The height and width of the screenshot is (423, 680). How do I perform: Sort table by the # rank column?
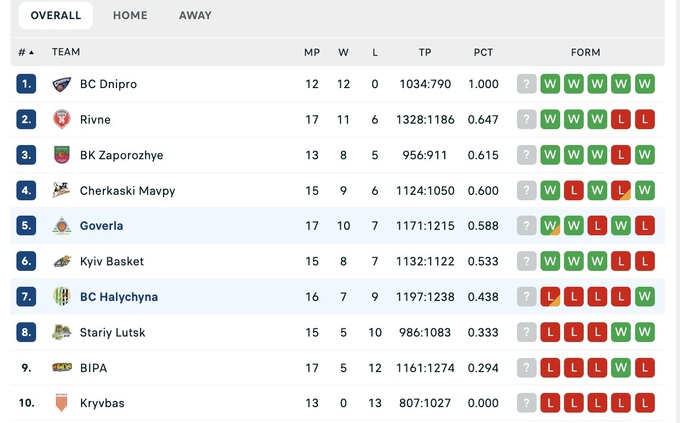pyautogui.click(x=26, y=52)
